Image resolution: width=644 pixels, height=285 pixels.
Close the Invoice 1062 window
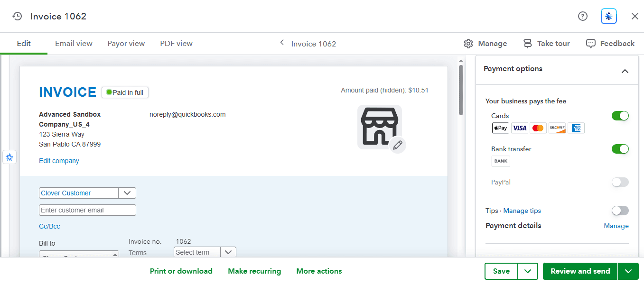click(x=635, y=16)
